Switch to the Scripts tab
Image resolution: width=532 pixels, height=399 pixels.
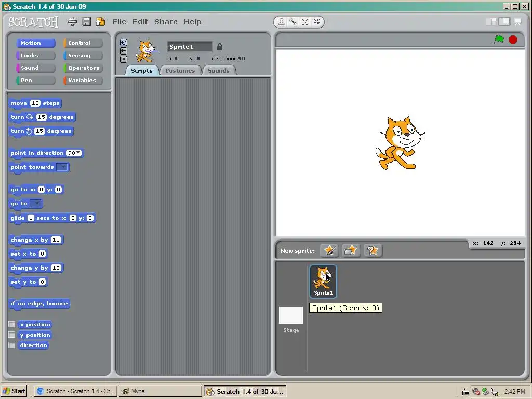[141, 71]
